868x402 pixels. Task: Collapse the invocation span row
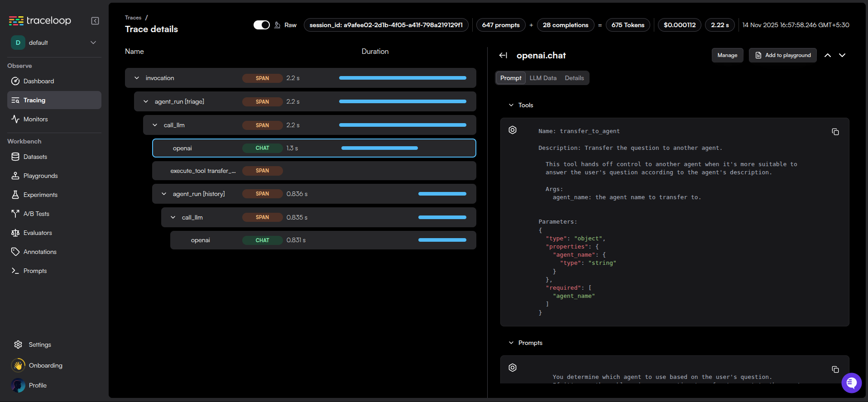[x=137, y=78]
